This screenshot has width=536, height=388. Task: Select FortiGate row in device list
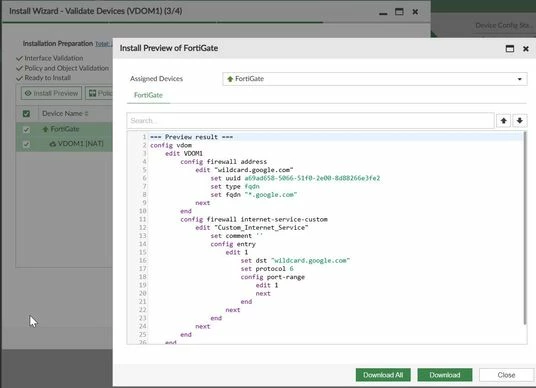64,129
